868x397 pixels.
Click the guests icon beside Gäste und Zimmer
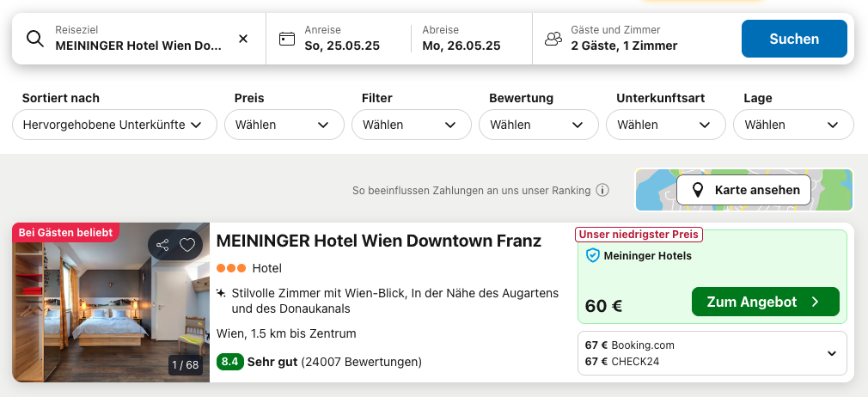coord(553,39)
